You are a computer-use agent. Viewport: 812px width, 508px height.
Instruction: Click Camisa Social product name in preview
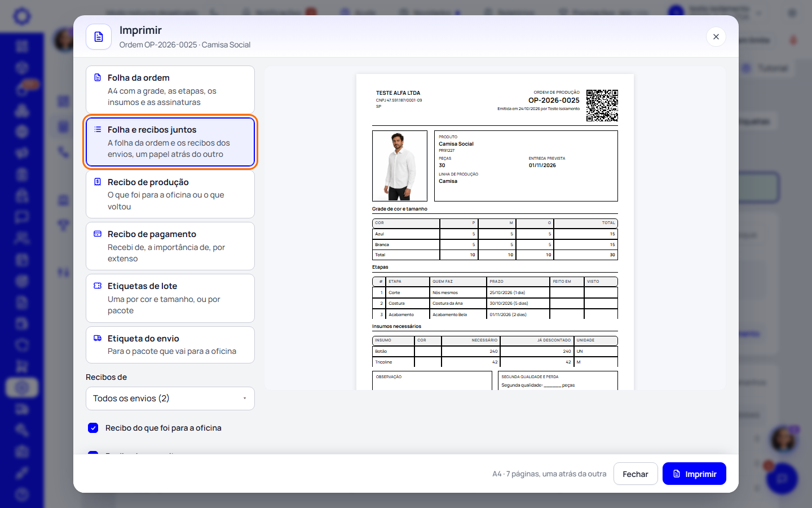[456, 144]
